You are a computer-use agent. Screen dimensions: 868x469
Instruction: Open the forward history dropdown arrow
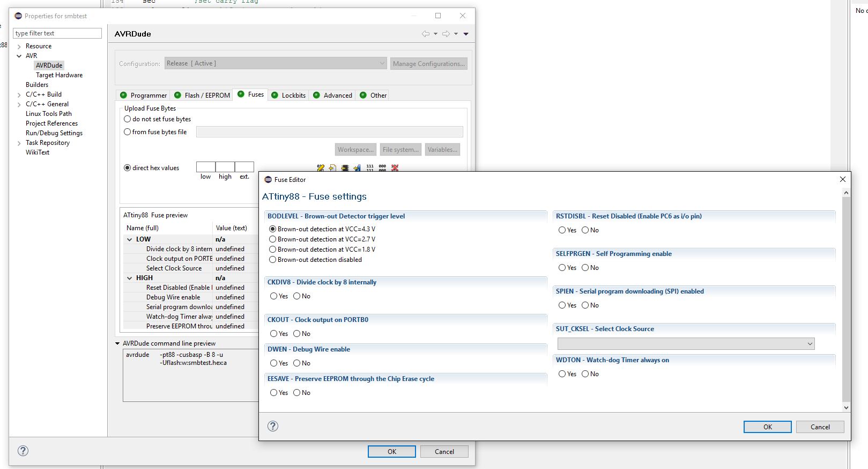click(456, 34)
